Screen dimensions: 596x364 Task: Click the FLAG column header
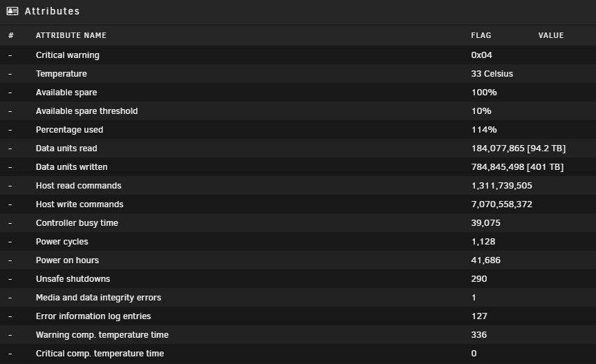(x=481, y=35)
